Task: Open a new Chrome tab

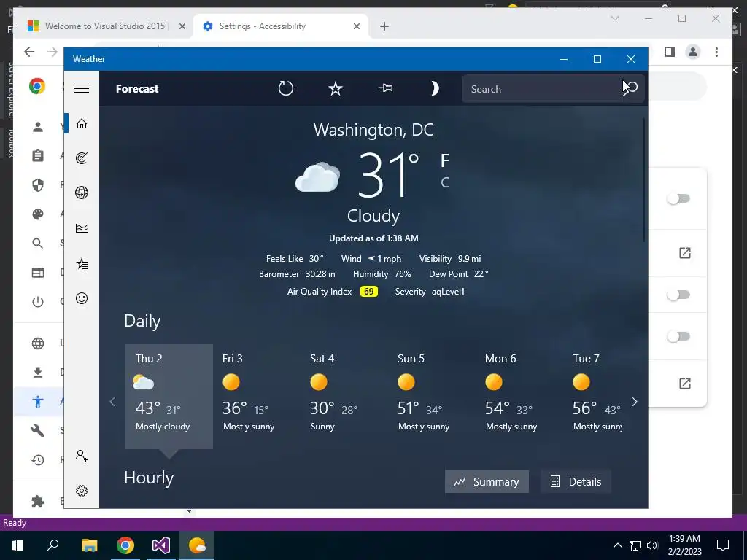Action: pyautogui.click(x=384, y=27)
